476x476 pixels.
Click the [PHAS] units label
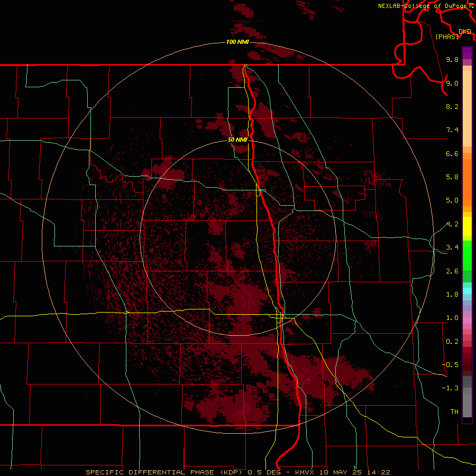[x=447, y=36]
